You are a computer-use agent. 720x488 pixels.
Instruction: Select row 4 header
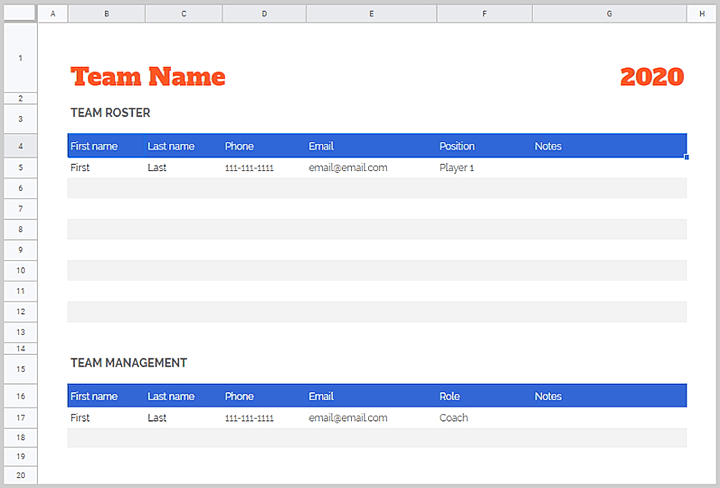[x=20, y=146]
